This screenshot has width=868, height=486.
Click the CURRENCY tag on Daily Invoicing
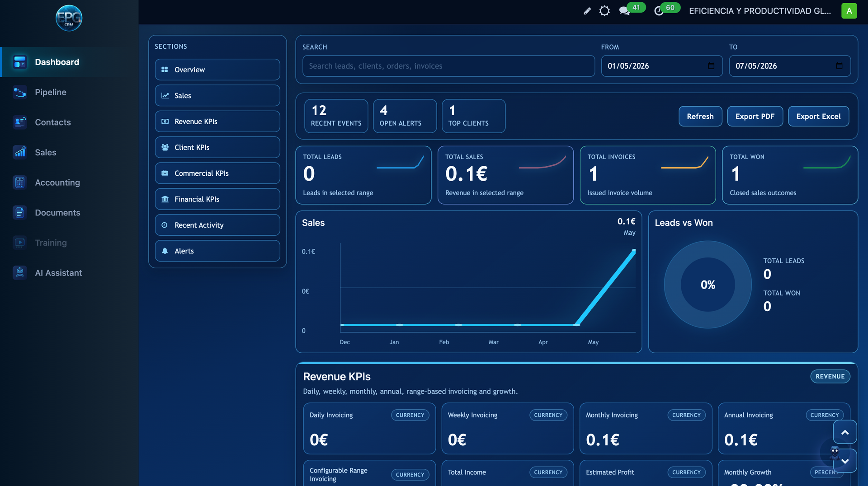pos(410,415)
